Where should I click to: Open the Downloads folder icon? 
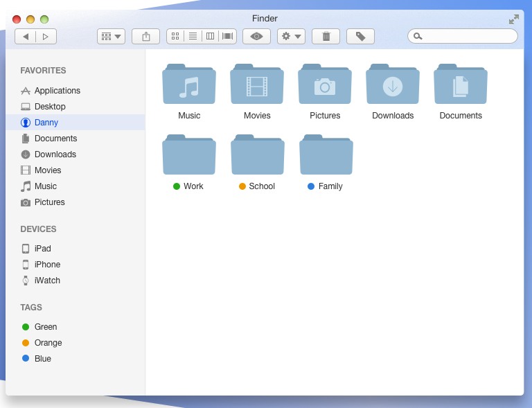[393, 85]
